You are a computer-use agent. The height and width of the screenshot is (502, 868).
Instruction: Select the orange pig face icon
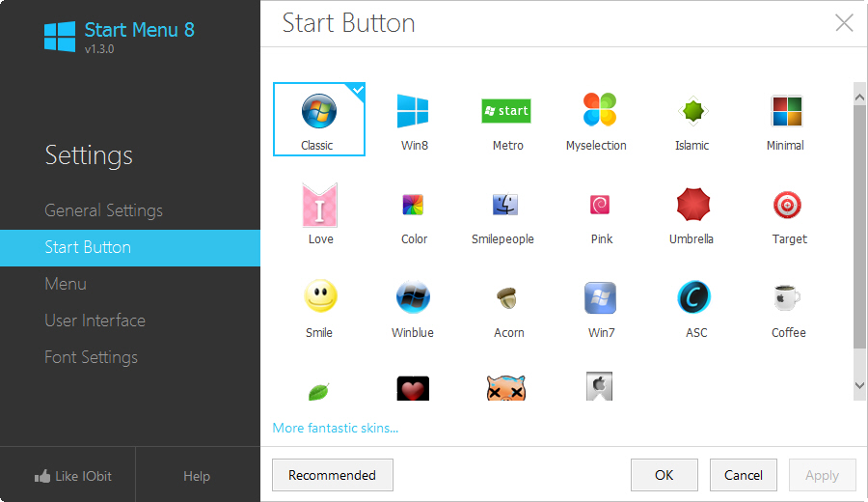506,387
